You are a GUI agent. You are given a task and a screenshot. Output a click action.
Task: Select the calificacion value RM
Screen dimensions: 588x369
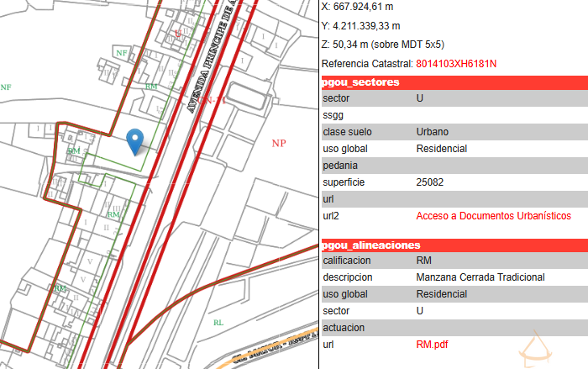click(x=423, y=261)
